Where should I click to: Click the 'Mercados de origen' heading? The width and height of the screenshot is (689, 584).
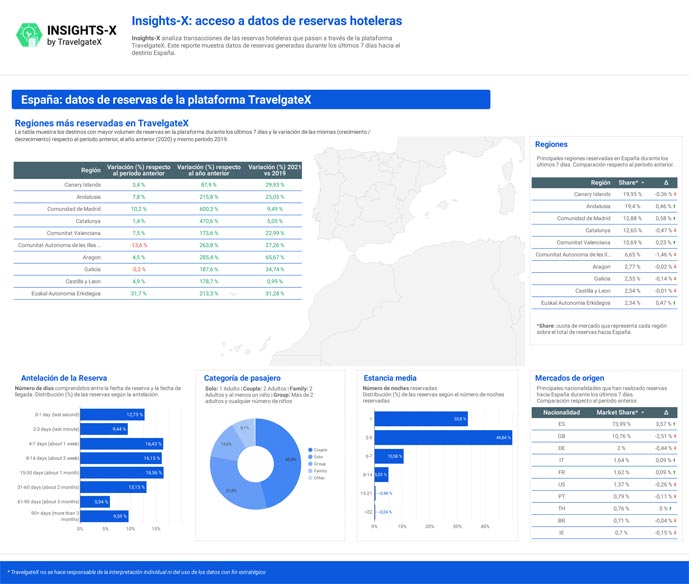pyautogui.click(x=569, y=378)
